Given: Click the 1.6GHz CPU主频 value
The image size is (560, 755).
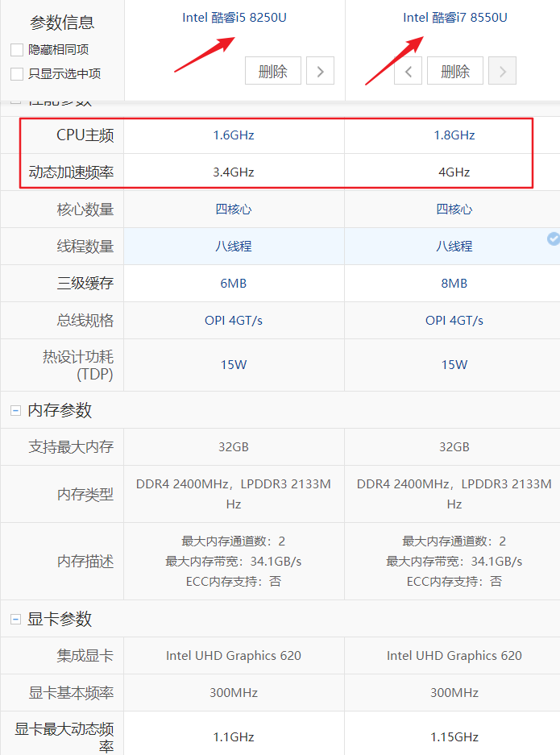Looking at the screenshot, I should pyautogui.click(x=234, y=135).
